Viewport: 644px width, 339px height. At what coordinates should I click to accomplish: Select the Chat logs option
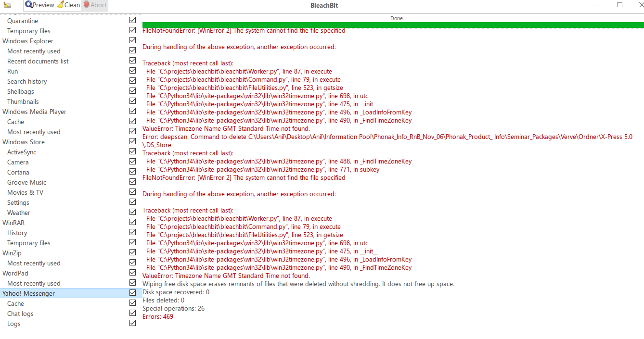click(x=20, y=314)
